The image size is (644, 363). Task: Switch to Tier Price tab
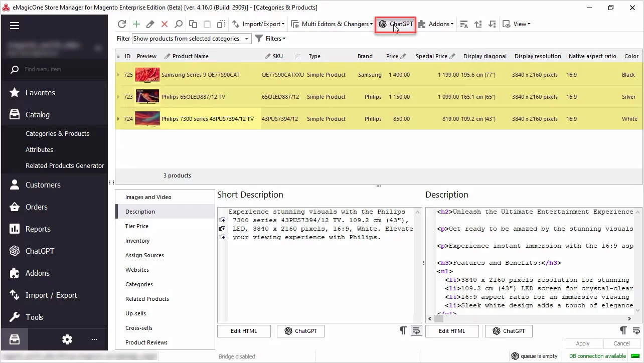(165, 226)
